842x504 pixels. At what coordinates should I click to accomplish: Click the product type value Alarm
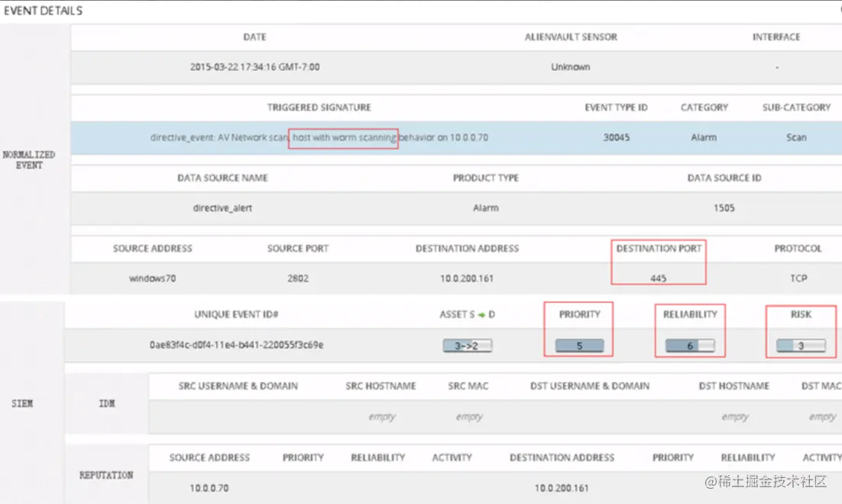click(485, 208)
